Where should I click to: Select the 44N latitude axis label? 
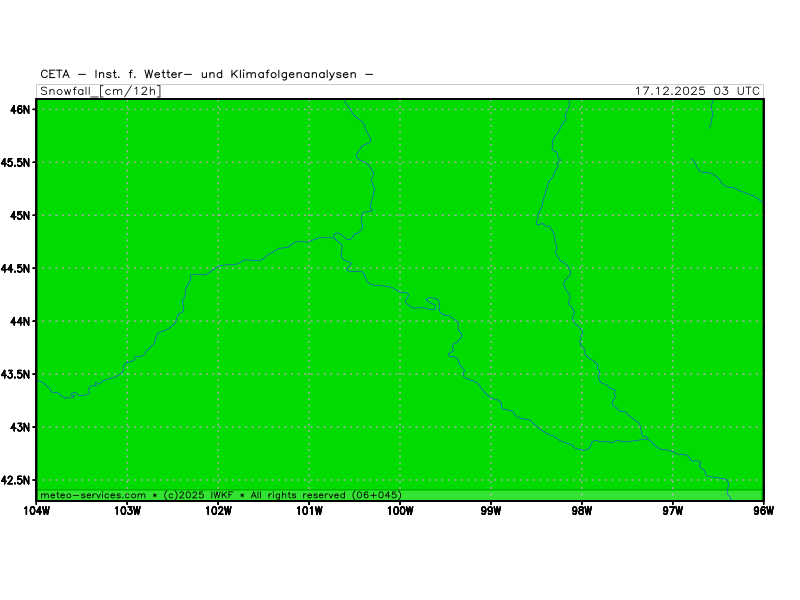[20, 321]
